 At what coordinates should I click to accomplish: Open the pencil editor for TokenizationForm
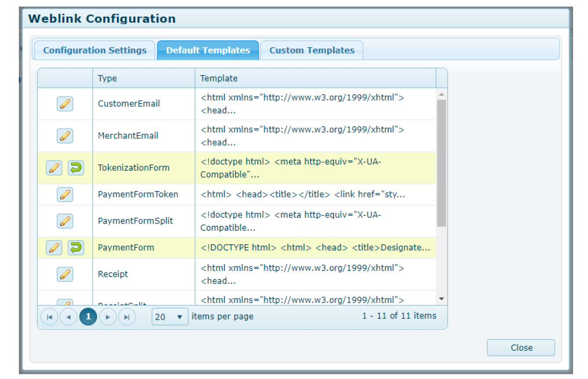54,168
